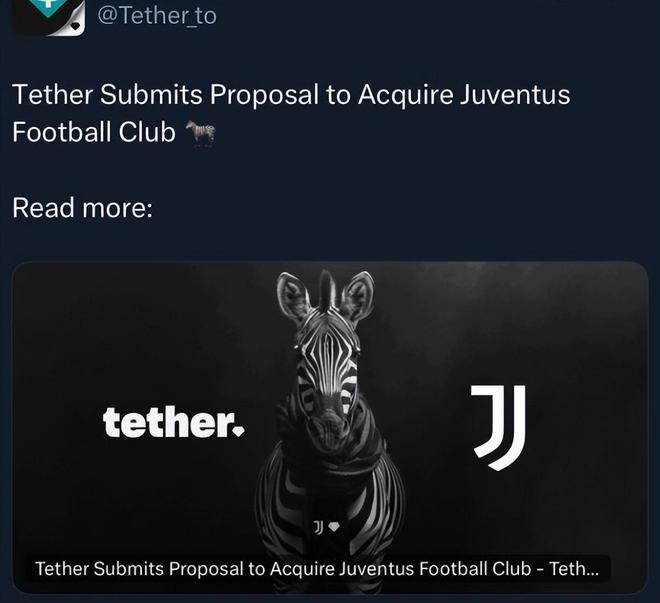Click the zebra emoji in the tweet
This screenshot has width=660, height=603.
tap(201, 133)
